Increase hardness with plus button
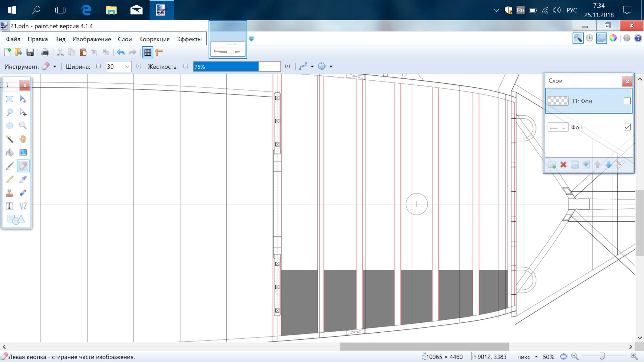The width and height of the screenshot is (644, 362). pyautogui.click(x=287, y=66)
